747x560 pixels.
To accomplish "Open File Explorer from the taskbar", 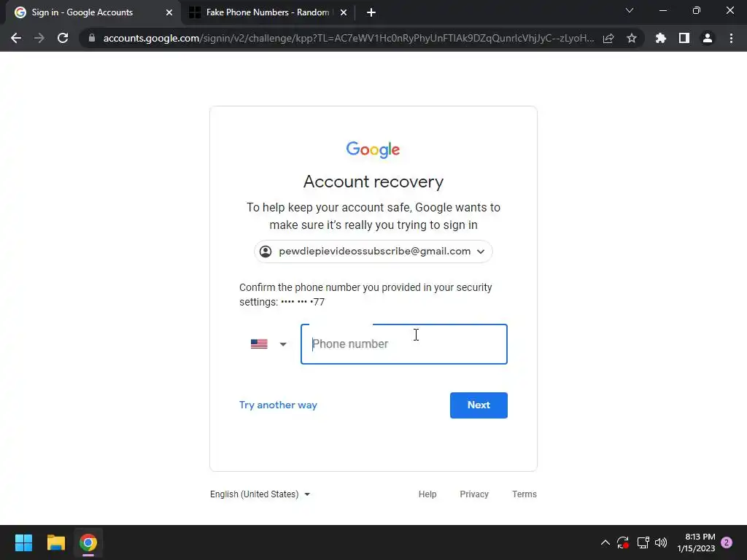I will (55, 542).
